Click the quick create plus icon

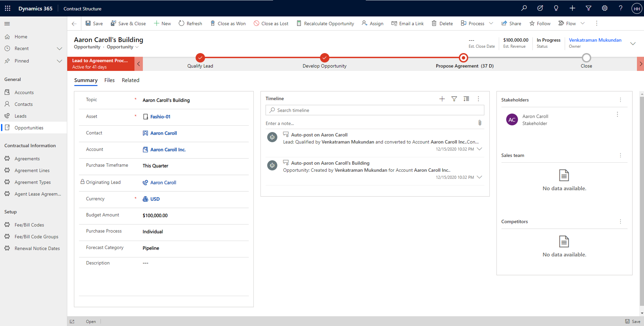click(572, 8)
